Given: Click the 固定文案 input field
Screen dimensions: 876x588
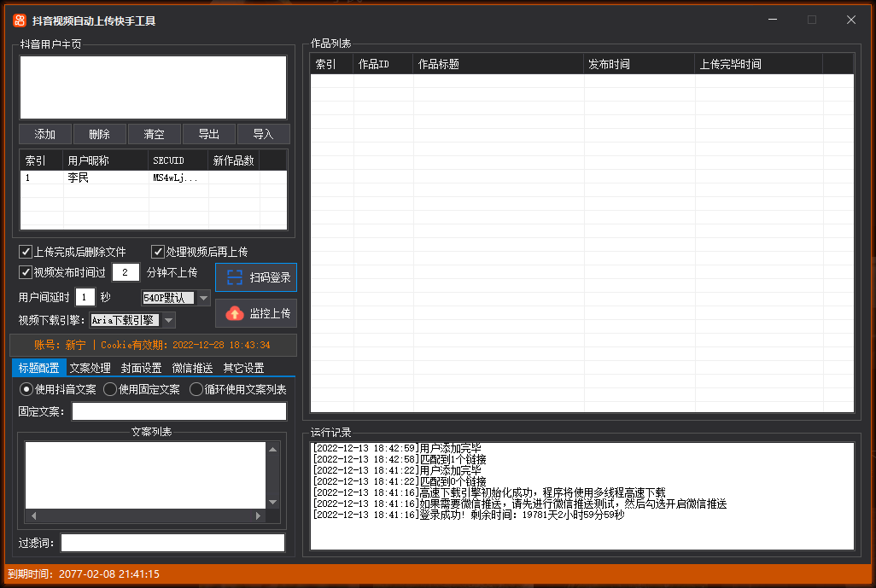Looking at the screenshot, I should click(179, 411).
